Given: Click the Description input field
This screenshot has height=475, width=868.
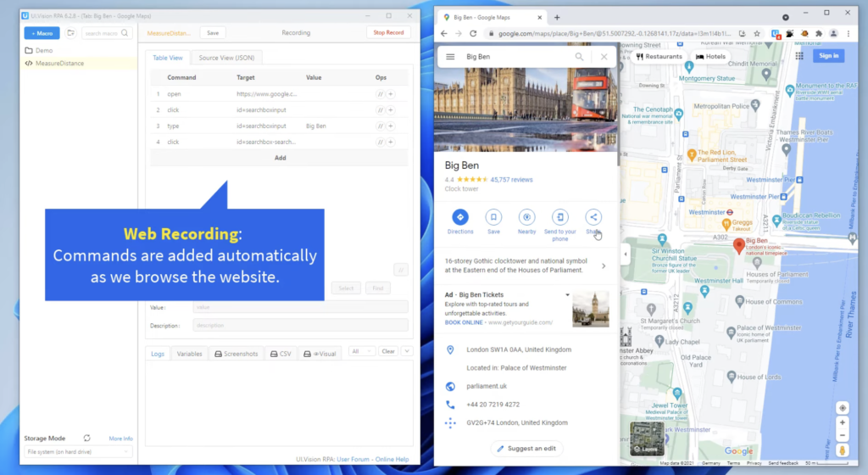Looking at the screenshot, I should click(300, 326).
